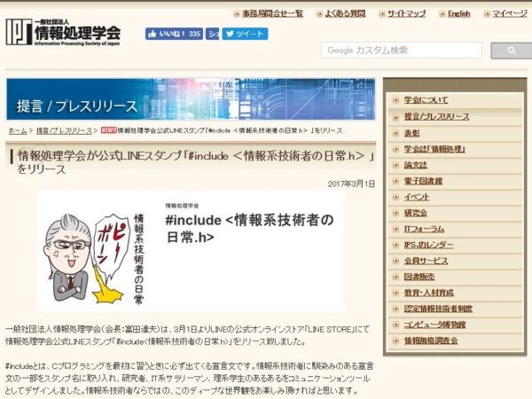Viewport: 532px width, 399px height.
Task: Open 学会誌「情報処理」 in the sidebar
Action: pyautogui.click(x=434, y=149)
